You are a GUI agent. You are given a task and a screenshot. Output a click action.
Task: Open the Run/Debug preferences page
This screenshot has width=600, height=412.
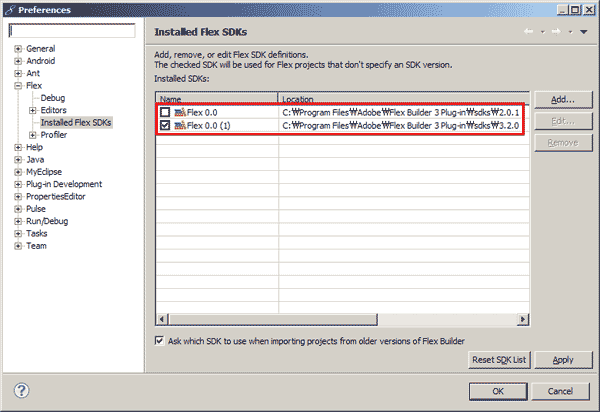(x=47, y=221)
